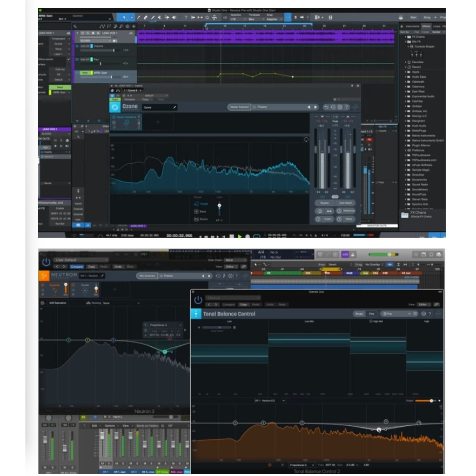
Task: Toggle Bypass in Ozone
Action: click(x=324, y=203)
